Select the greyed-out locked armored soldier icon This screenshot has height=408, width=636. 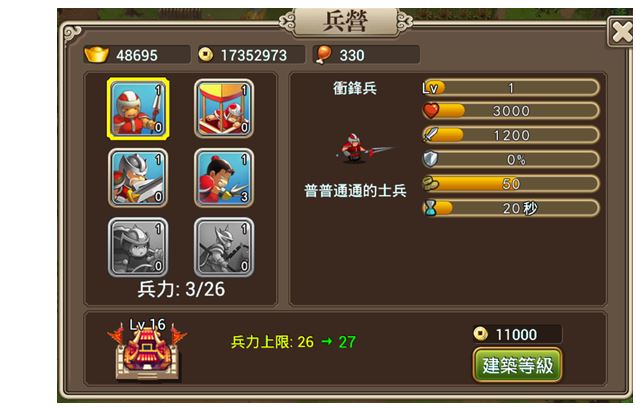pos(138,247)
